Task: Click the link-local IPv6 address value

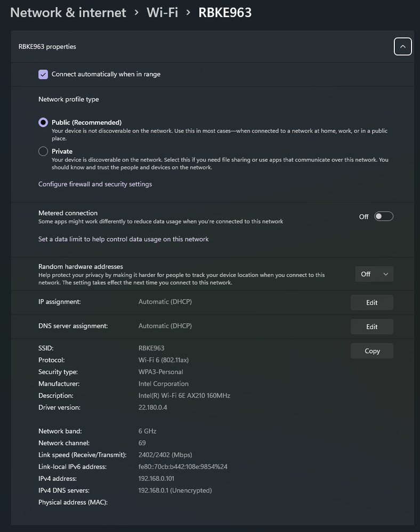Action: [x=183, y=467]
